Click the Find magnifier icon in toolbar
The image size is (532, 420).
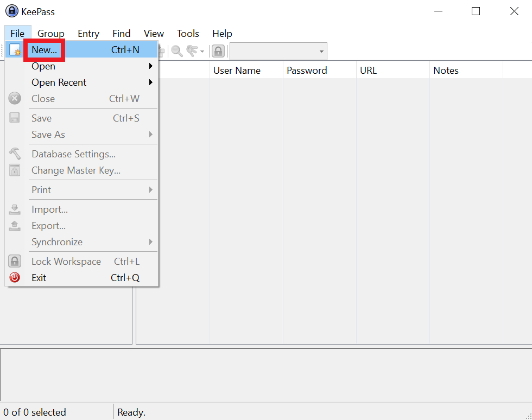pos(177,51)
